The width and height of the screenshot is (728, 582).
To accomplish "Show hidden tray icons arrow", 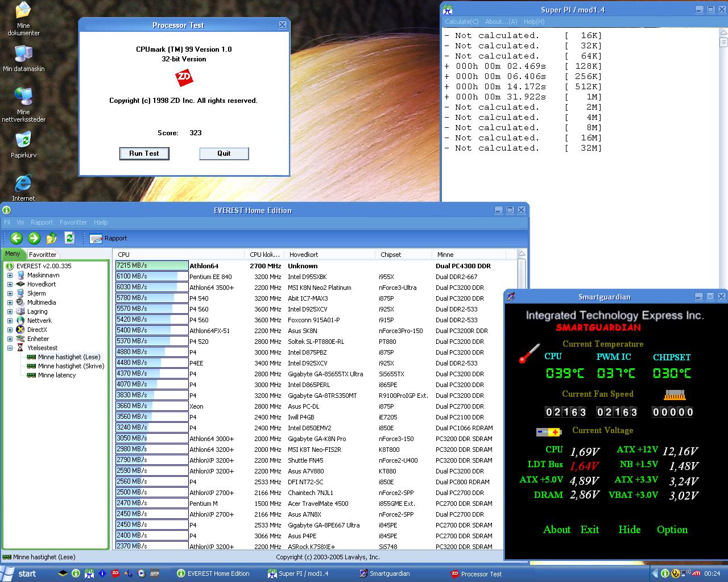I will [655, 573].
